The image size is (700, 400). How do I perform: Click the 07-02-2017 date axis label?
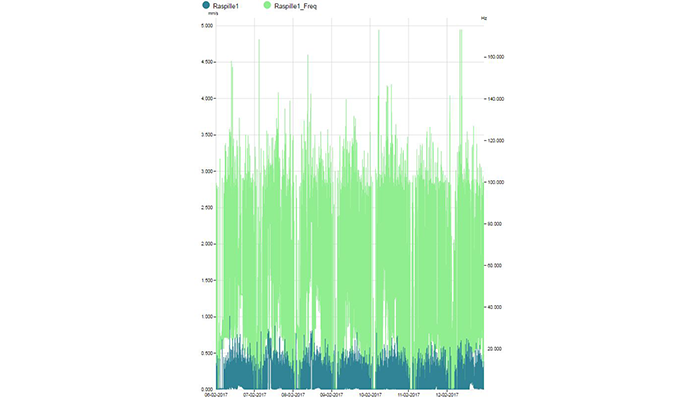pos(255,394)
